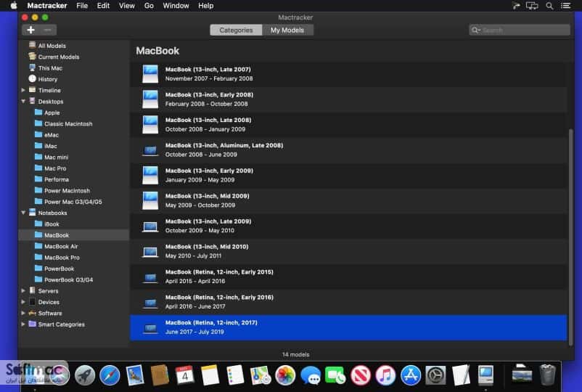
Task: Click the This Mac computer icon
Action: point(32,68)
